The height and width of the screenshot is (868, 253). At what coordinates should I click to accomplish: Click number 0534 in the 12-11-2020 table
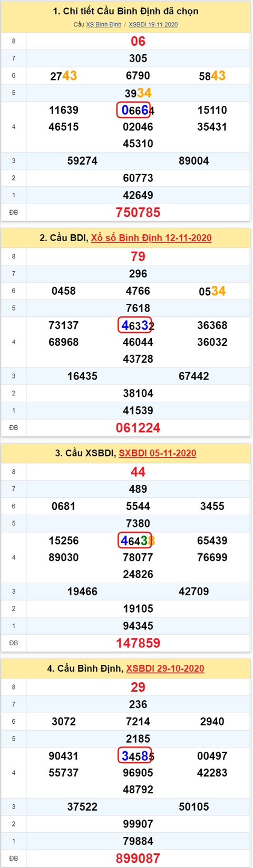(212, 291)
